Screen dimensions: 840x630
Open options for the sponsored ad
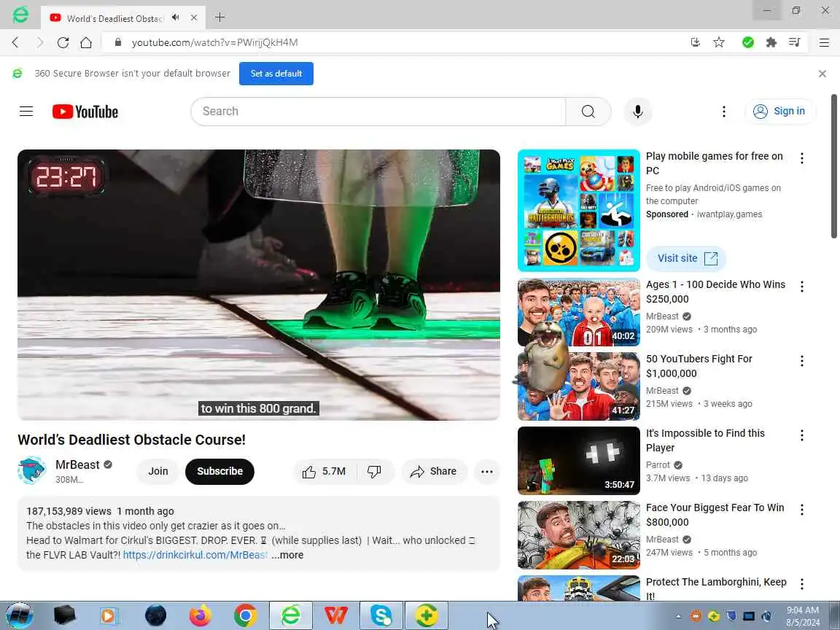(801, 158)
